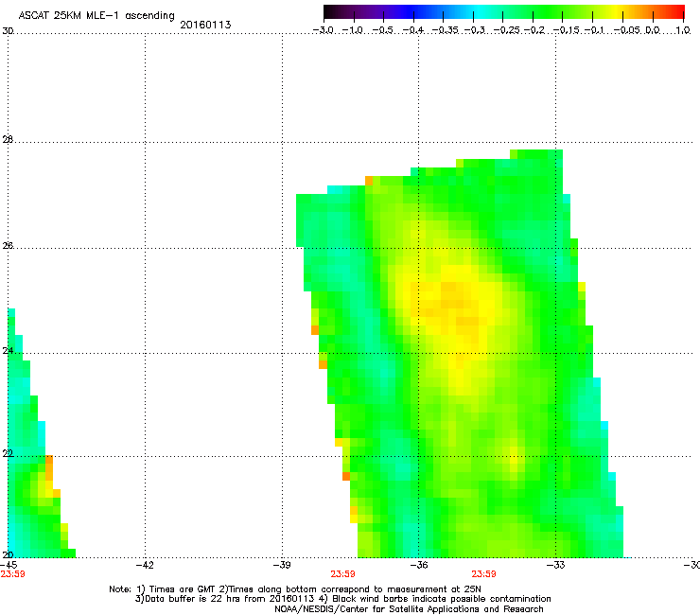Click the title 'ASCAT 25KM MLE-1 ascending'
The image size is (700, 615).
coord(96,15)
